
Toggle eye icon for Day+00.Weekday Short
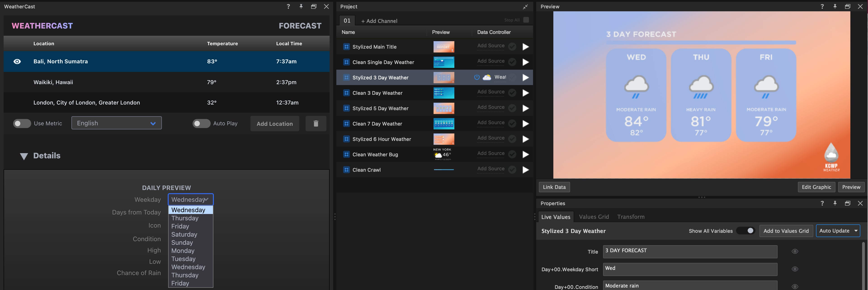click(x=795, y=269)
